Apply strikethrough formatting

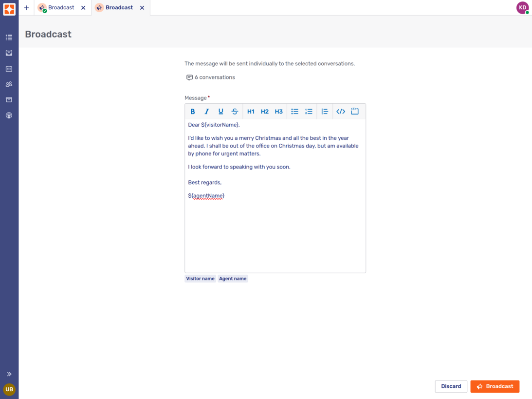(x=235, y=111)
